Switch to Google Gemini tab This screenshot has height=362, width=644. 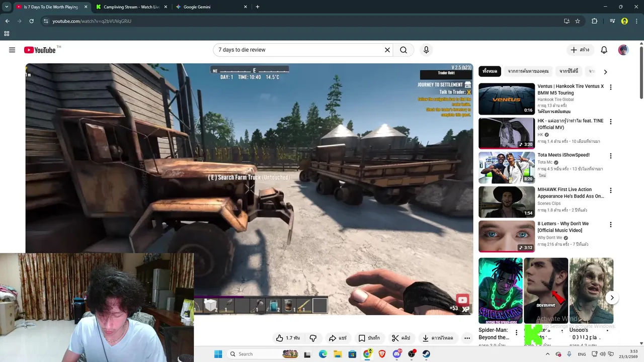[211, 7]
